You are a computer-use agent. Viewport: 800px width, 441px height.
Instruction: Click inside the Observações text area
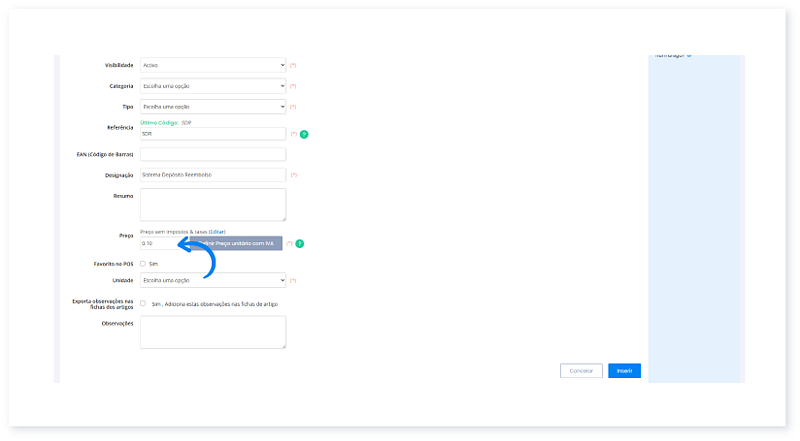point(213,332)
